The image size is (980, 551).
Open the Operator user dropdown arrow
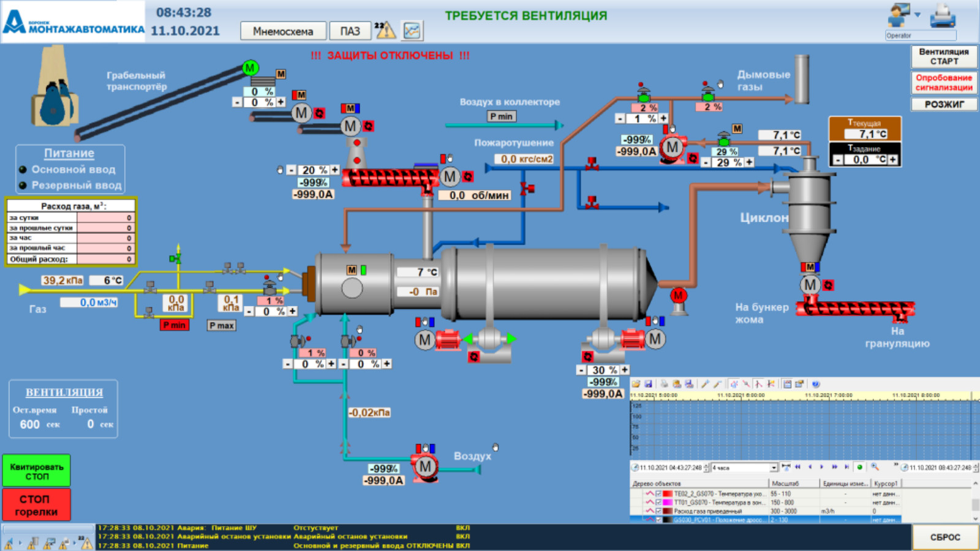(x=918, y=15)
